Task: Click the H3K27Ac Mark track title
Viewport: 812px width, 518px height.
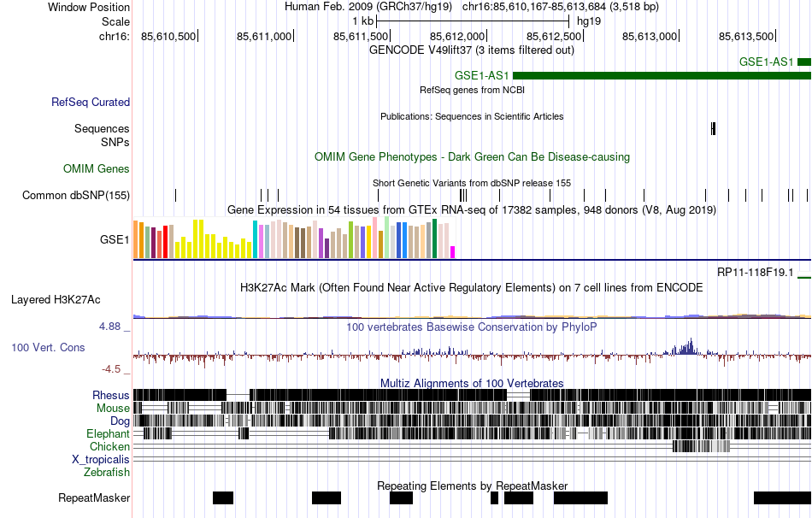Action: 472,287
